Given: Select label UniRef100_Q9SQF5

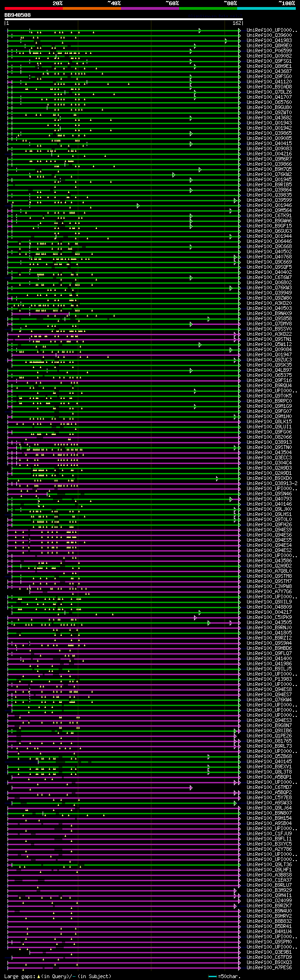Looking at the screenshot, I should click(269, 267).
